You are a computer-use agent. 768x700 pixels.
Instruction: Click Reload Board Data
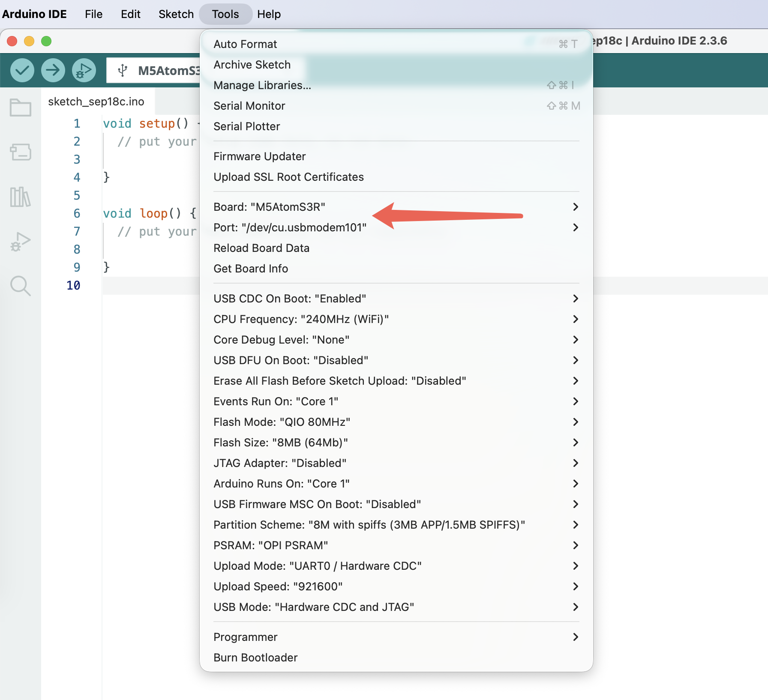pyautogui.click(x=396, y=248)
